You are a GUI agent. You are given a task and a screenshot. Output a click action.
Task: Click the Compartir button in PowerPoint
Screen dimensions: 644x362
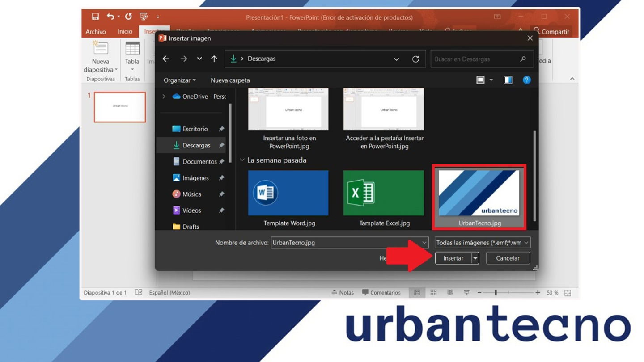pos(551,32)
